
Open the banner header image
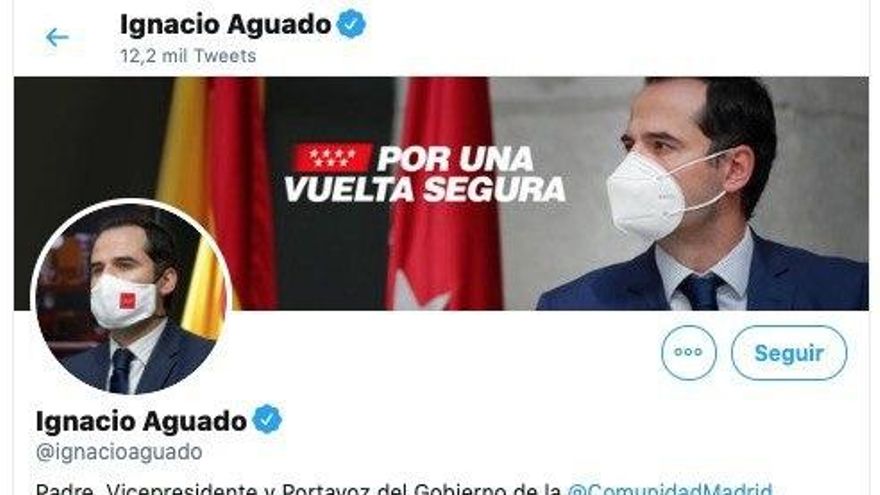[x=441, y=193]
